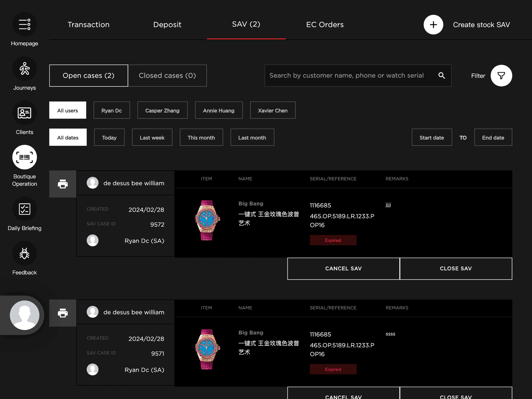
Task: Go to Clients via sidebar icon
Action: [x=24, y=113]
